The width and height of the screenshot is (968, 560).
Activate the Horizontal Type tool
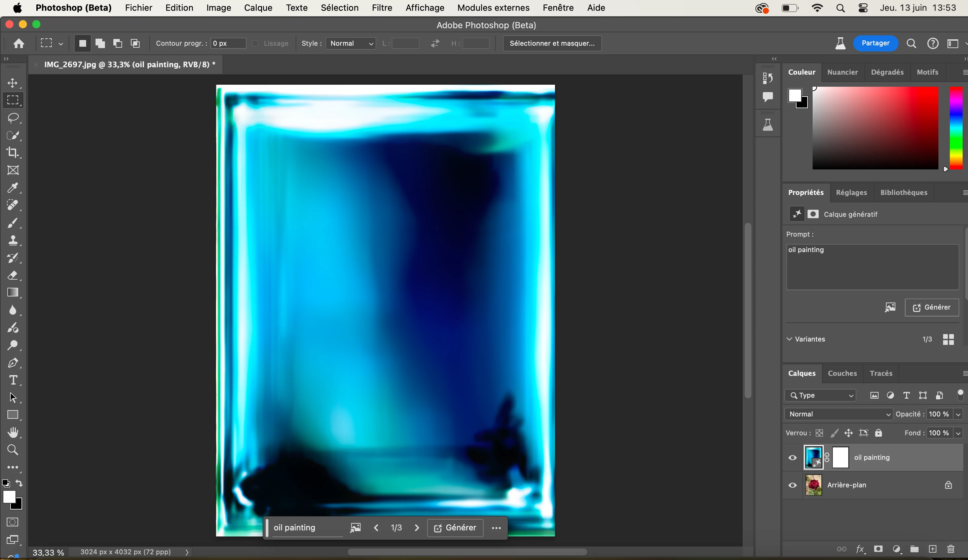(x=13, y=380)
